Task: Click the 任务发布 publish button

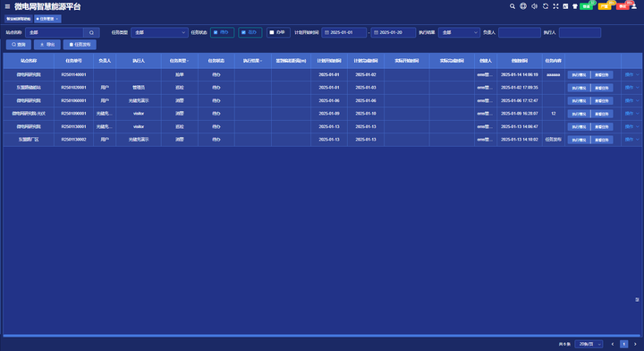Action: click(x=80, y=45)
